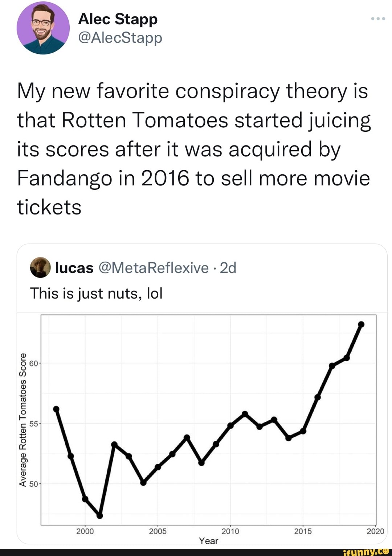Click lucas's small profile avatar
Viewport: 392px width, 556px height.
40,268
